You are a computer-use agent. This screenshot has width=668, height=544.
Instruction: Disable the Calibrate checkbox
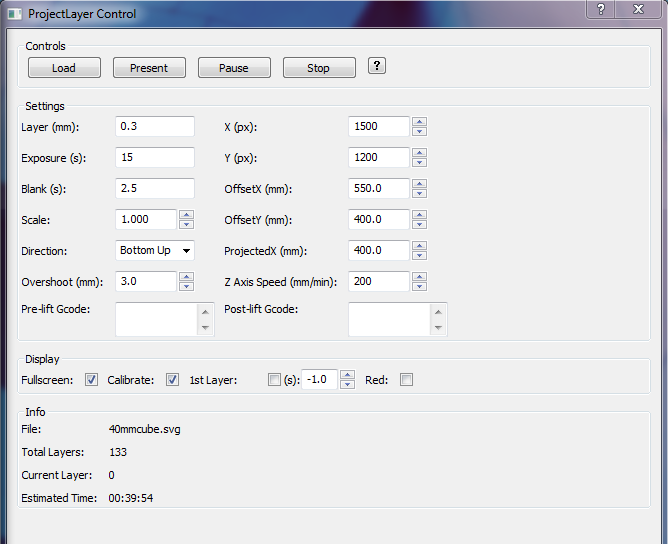pos(172,380)
